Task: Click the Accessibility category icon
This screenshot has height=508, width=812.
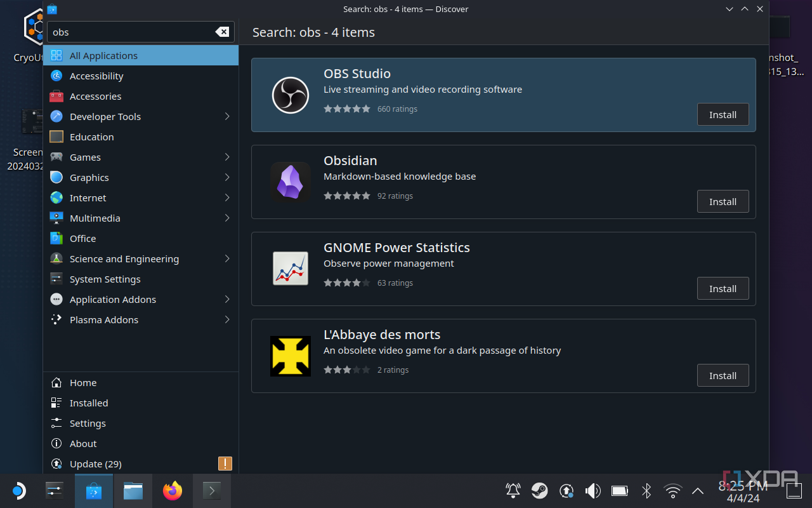Action: click(x=56, y=76)
